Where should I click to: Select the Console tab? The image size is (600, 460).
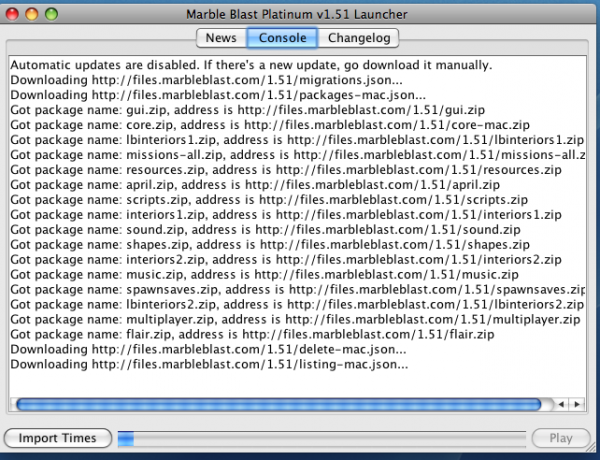point(282,38)
